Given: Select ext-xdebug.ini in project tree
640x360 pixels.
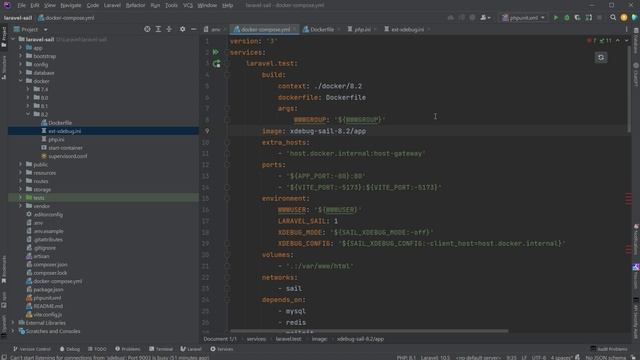Looking at the screenshot, I should coord(64,131).
